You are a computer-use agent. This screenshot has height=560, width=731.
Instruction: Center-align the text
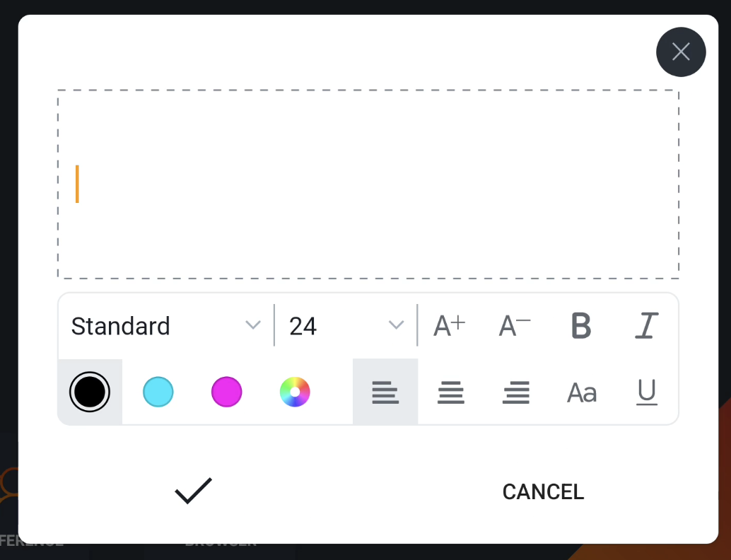coord(450,392)
